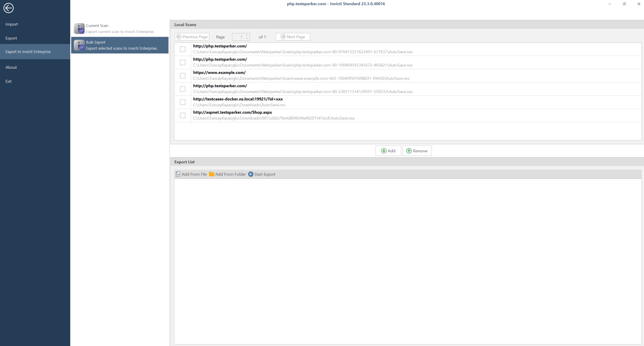Go to Previous Page of scans

[x=192, y=37]
